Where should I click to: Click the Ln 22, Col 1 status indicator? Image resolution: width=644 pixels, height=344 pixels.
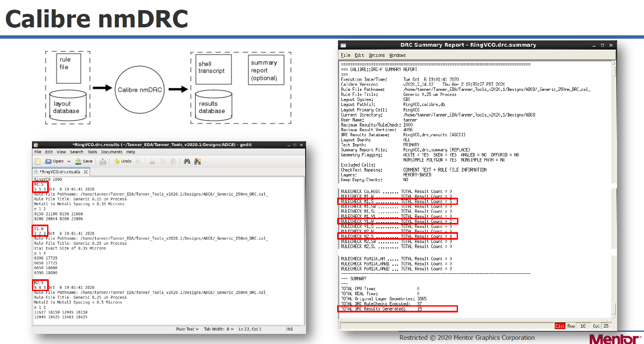click(x=250, y=329)
